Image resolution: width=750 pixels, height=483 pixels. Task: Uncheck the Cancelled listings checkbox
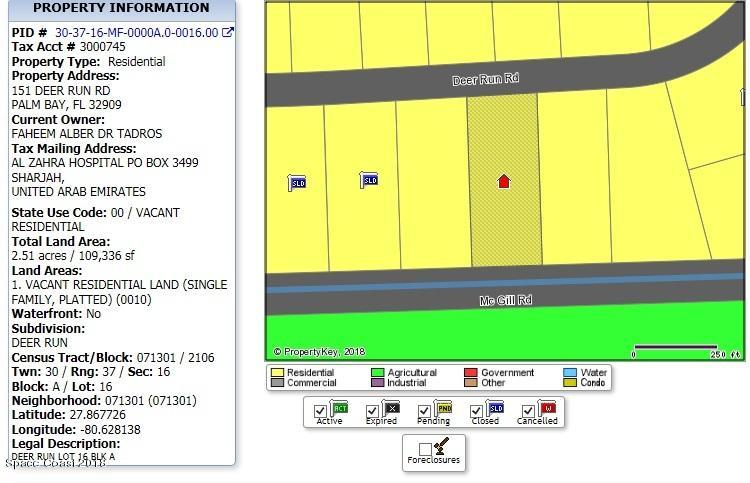coord(528,411)
